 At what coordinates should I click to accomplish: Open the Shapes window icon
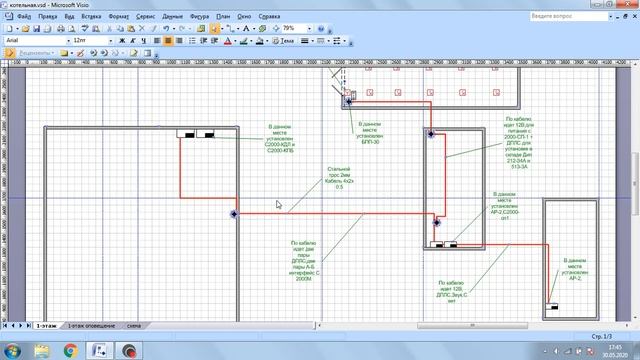(200, 29)
